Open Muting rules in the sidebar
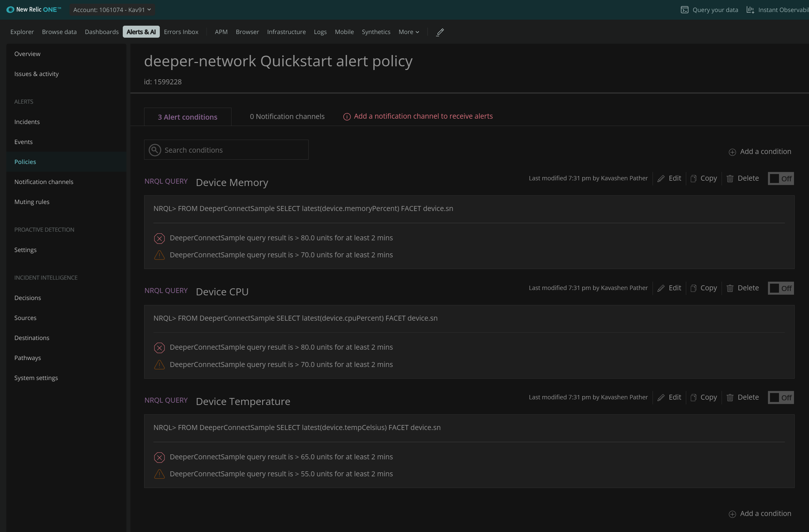 [32, 202]
